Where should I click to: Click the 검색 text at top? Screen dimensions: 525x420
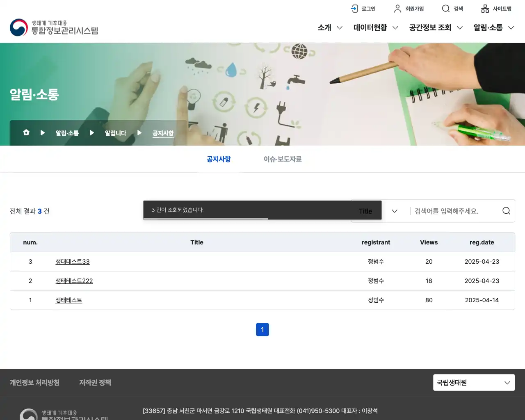(458, 9)
